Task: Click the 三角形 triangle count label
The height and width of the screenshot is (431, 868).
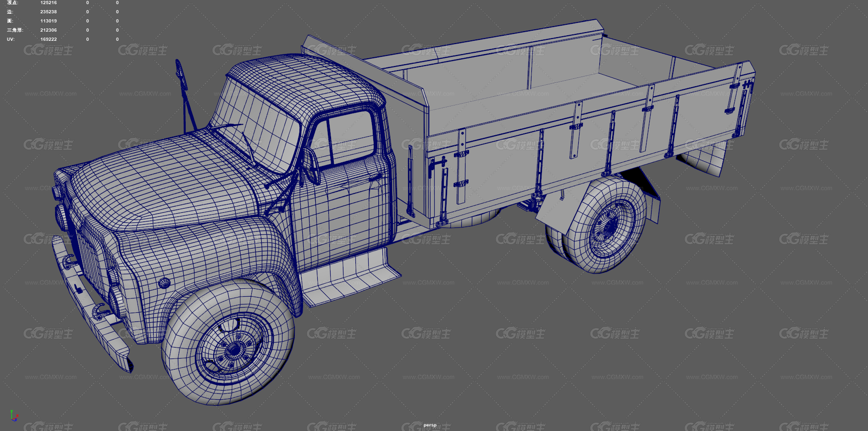Action: (15, 30)
